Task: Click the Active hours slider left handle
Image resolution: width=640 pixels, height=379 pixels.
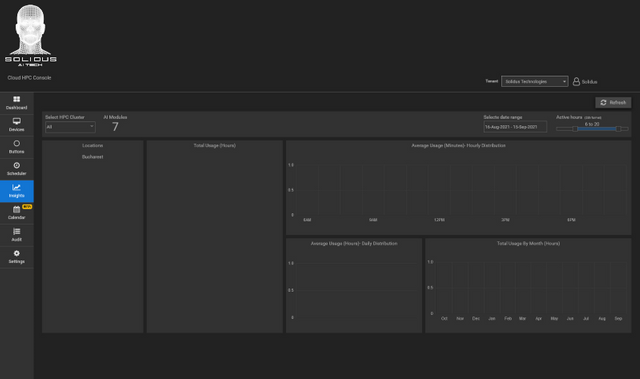Action: point(575,129)
